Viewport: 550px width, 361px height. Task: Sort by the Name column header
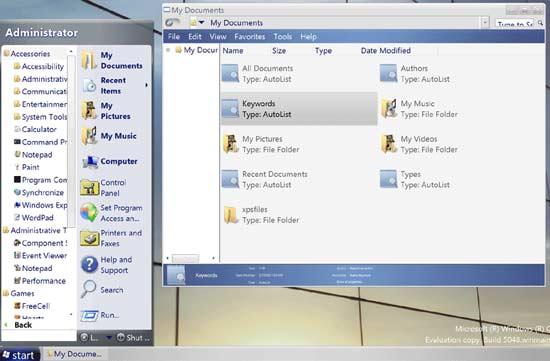[x=233, y=51]
